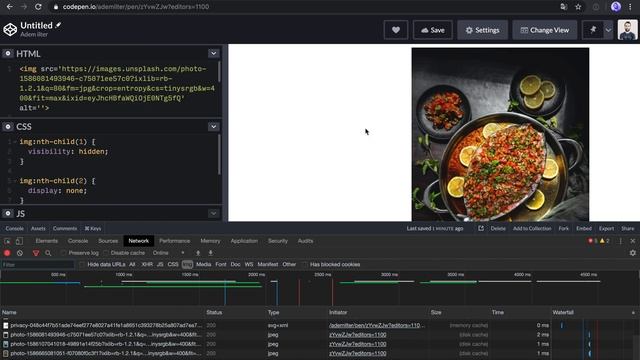Screen dimensions: 640x360
Task: Open network search magnifier
Action: pos(48,253)
